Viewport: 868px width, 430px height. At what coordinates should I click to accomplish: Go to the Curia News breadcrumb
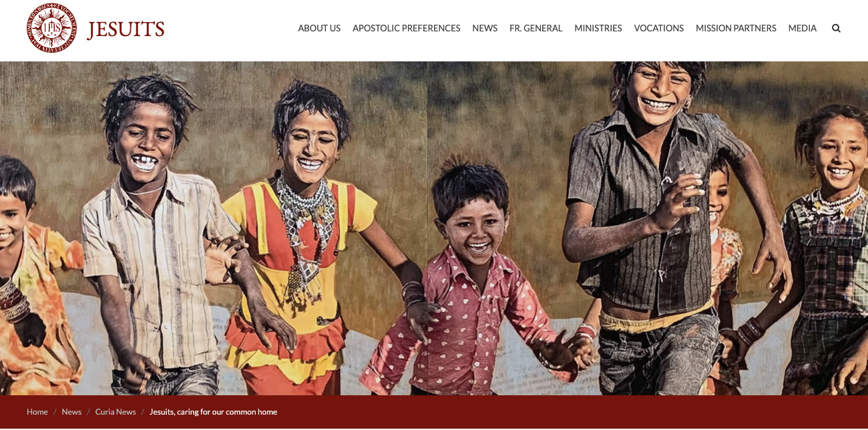pyautogui.click(x=116, y=412)
